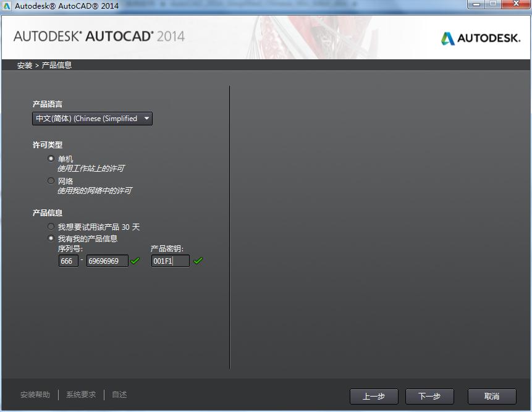Open the 安装帮助 link
The height and width of the screenshot is (412, 532).
click(36, 394)
